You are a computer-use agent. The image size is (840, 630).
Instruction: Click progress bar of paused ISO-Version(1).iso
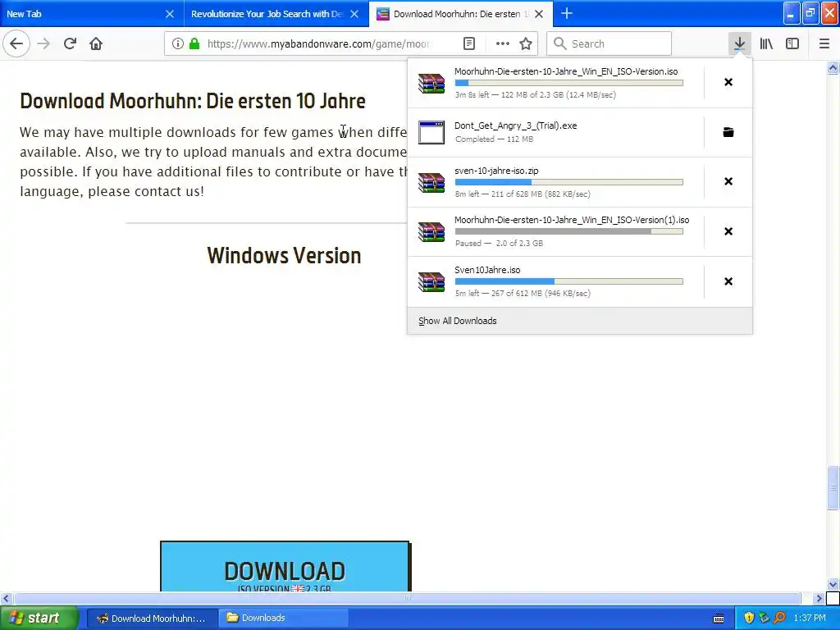[x=569, y=231]
